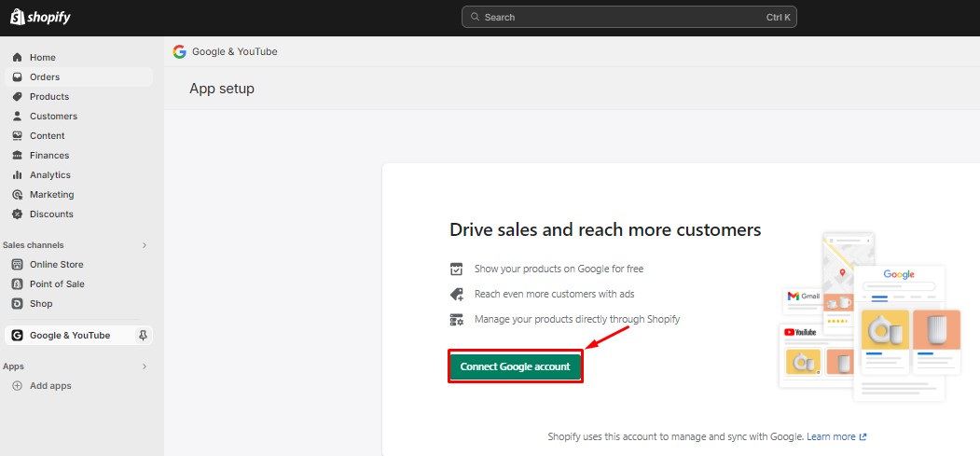Open Point of Sale channel

[78, 284]
